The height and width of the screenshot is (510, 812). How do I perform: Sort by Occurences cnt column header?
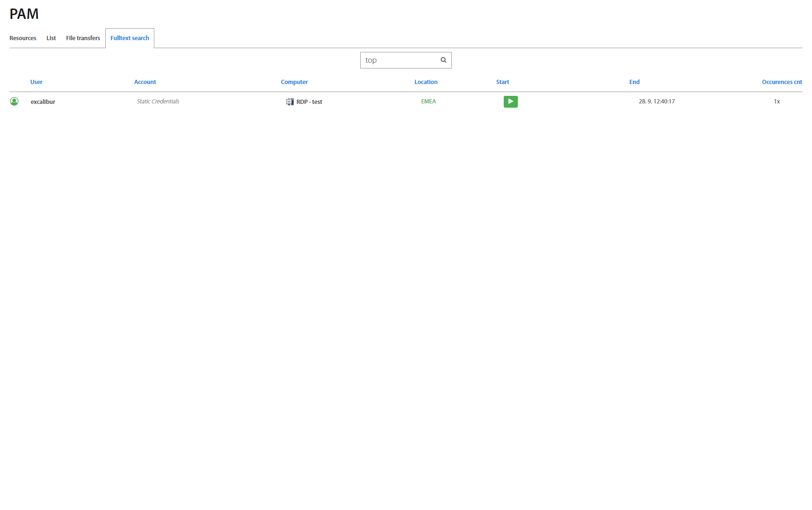point(782,82)
